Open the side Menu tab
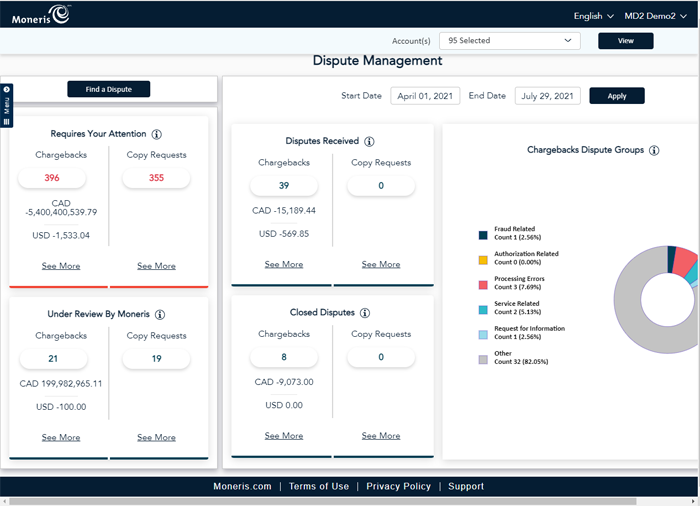Image resolution: width=700 pixels, height=506 pixels. (6, 105)
